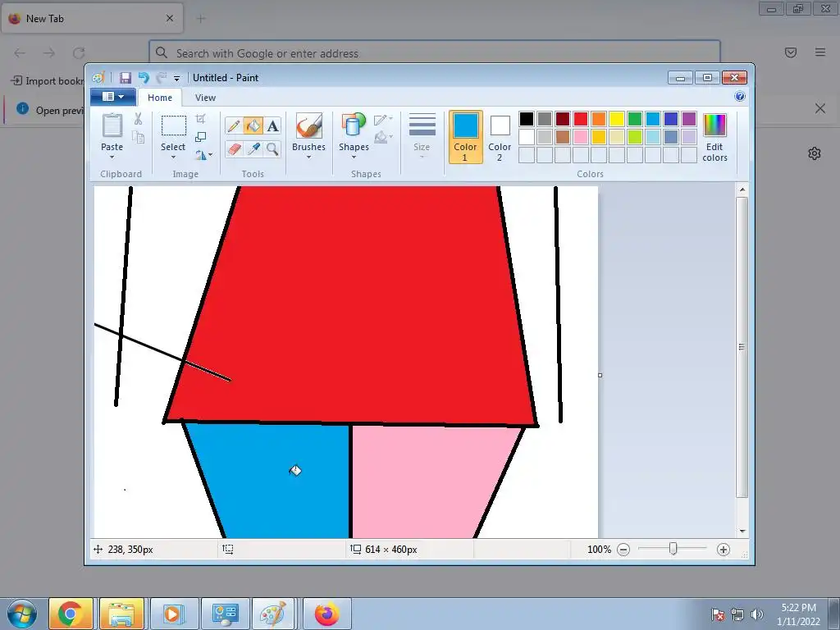Select the Text tool
The height and width of the screenshot is (630, 840).
272,126
